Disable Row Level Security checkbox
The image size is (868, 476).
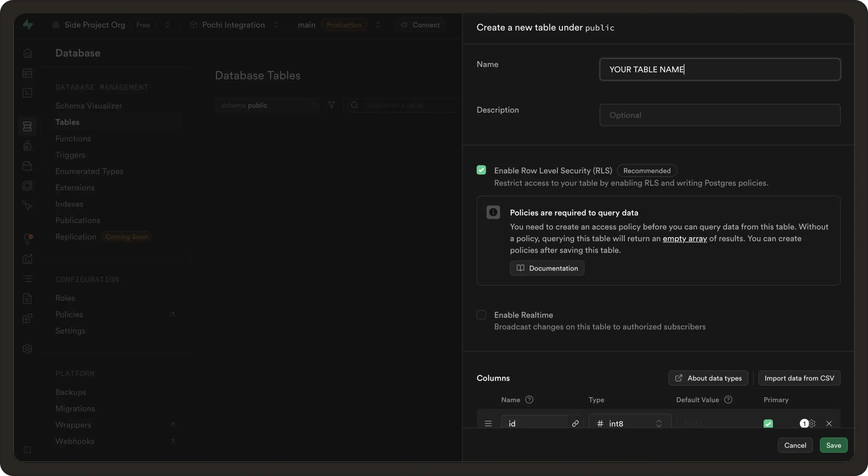click(481, 170)
